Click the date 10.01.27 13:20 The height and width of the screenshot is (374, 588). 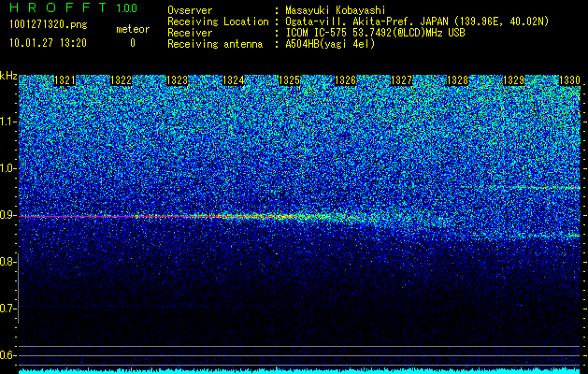(x=48, y=43)
